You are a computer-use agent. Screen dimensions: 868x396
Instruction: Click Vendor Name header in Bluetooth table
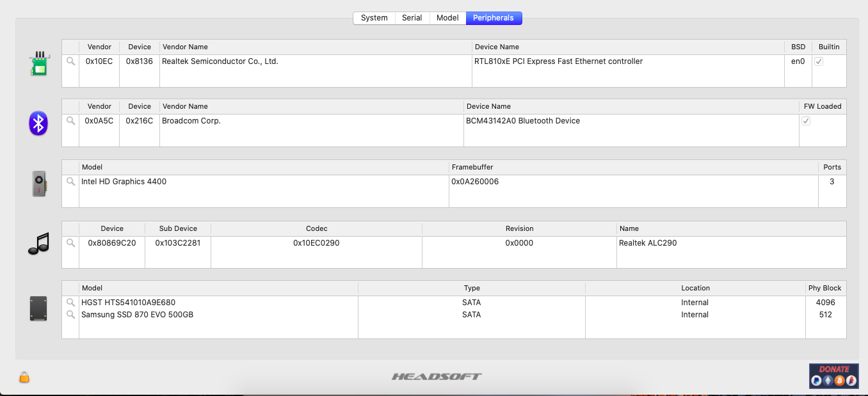click(x=312, y=106)
